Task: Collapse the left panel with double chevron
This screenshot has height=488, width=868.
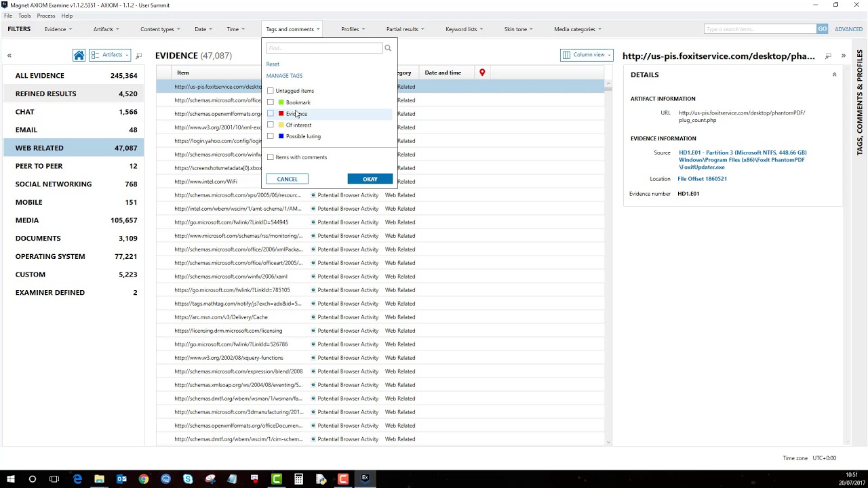Action: coord(9,56)
